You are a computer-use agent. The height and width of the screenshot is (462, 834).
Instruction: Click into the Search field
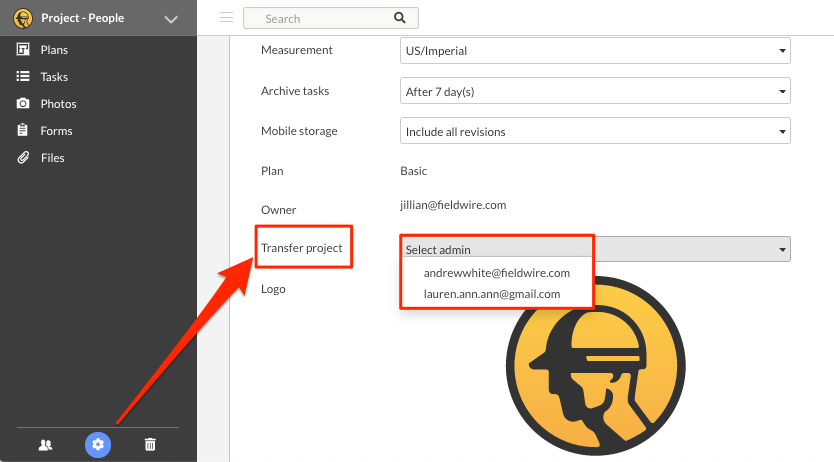331,18
